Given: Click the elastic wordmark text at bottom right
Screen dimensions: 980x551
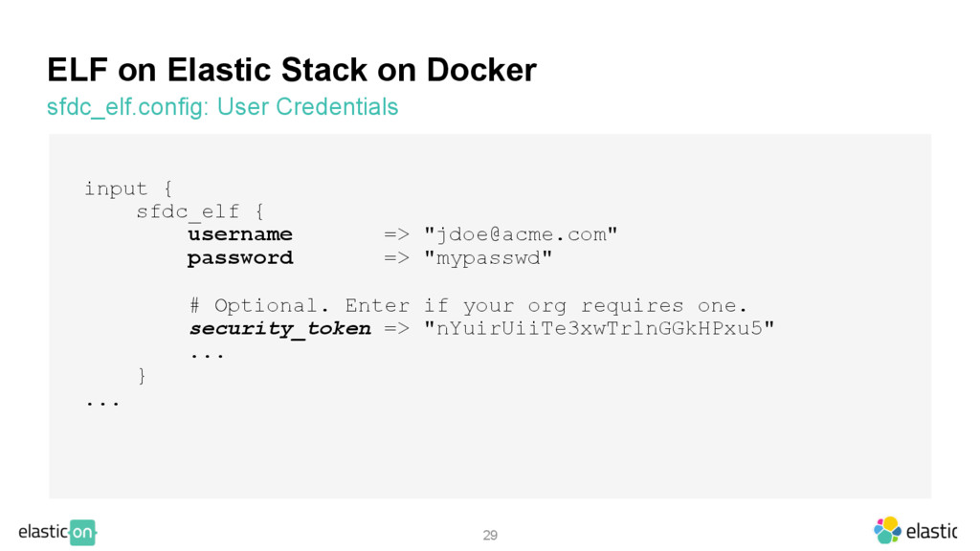Looking at the screenshot, I should pos(931,531).
